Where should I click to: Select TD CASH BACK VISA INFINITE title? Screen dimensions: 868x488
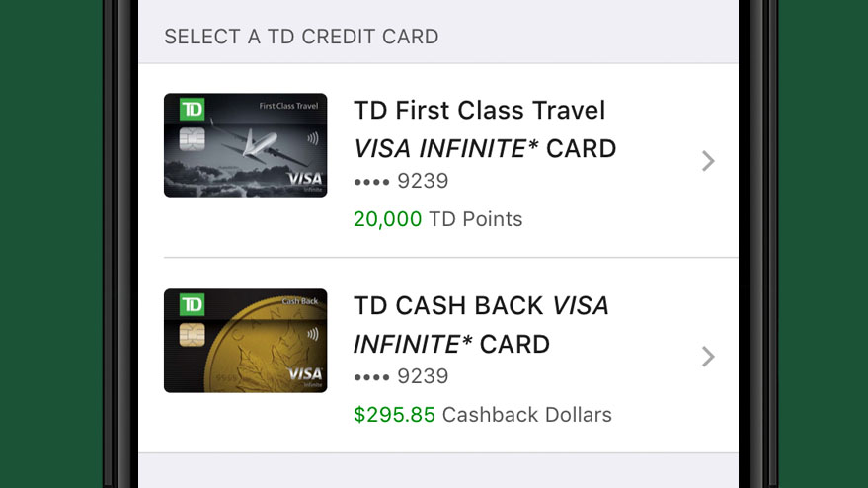click(481, 325)
